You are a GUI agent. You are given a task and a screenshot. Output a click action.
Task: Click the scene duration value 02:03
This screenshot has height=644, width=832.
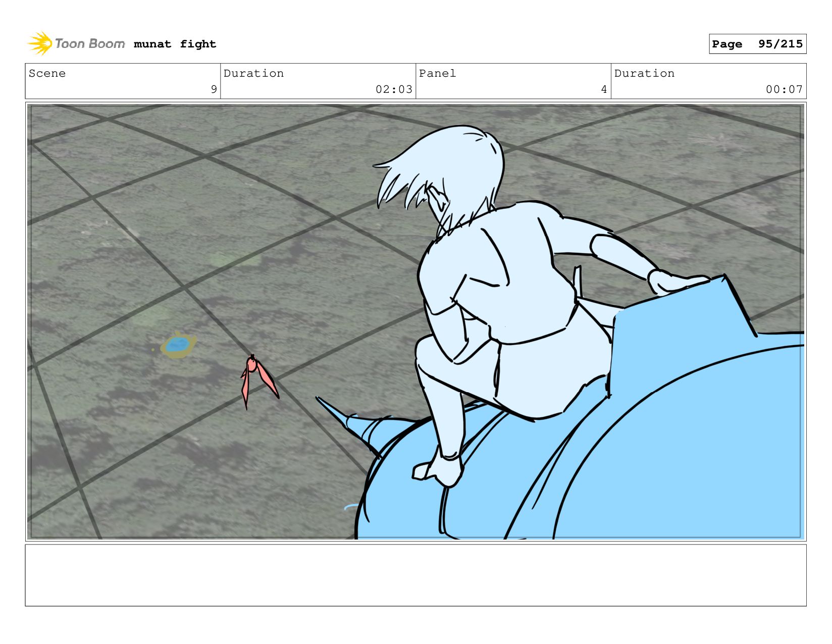[394, 89]
